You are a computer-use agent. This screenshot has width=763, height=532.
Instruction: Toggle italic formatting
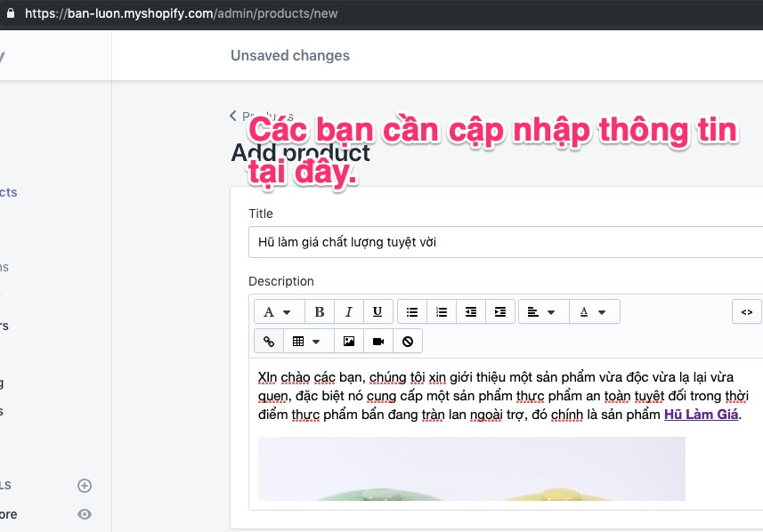pyautogui.click(x=348, y=311)
